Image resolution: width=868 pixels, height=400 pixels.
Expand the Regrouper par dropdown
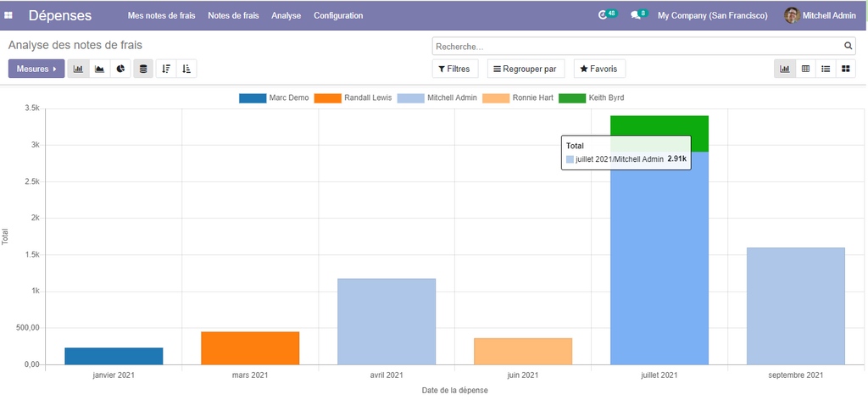(526, 69)
